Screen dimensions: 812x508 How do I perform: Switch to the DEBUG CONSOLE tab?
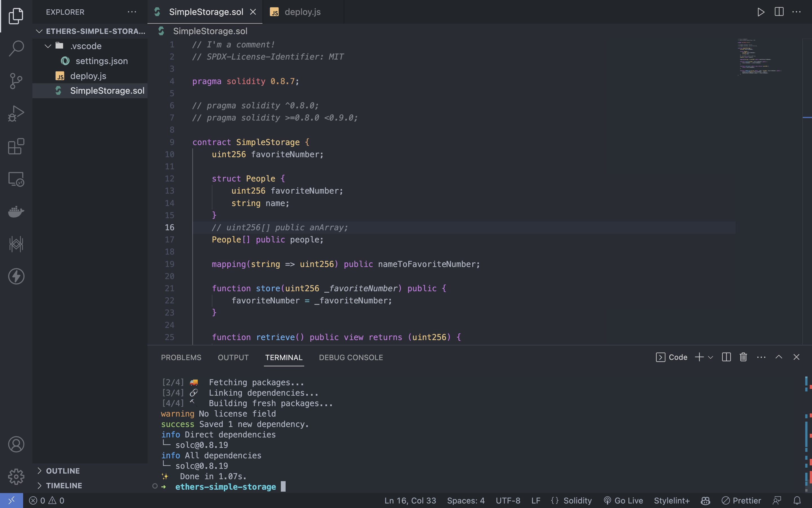pos(351,358)
